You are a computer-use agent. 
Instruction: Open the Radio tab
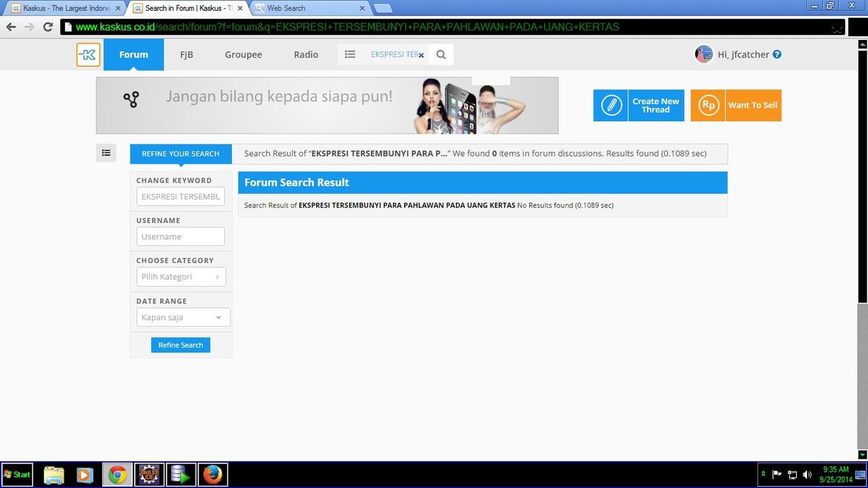coord(306,54)
